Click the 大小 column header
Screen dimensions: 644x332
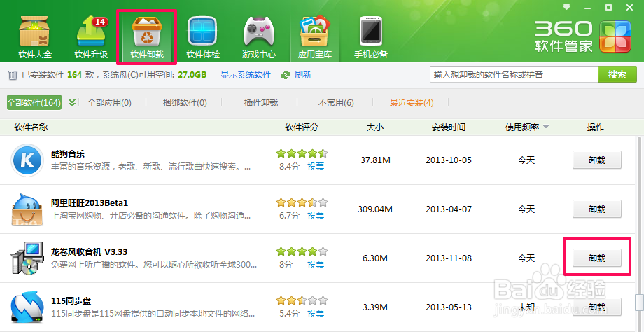374,127
